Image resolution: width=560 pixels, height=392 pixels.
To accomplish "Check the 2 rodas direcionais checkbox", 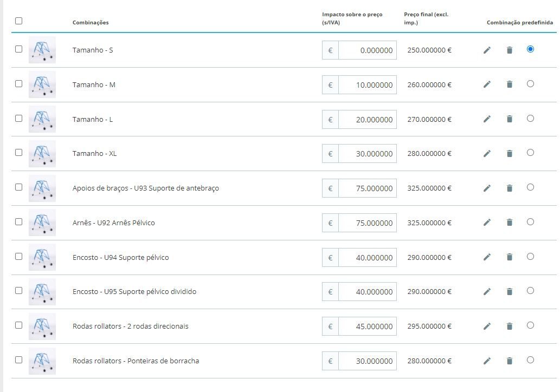I will click(18, 325).
